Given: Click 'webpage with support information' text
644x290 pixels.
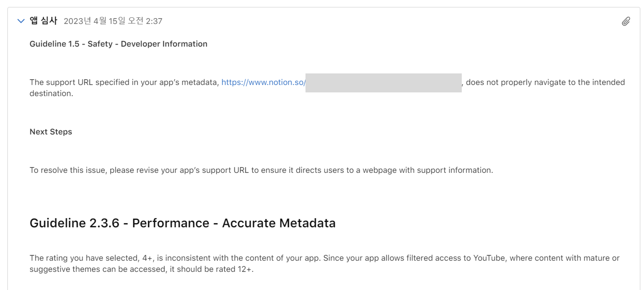Looking at the screenshot, I should pyautogui.click(x=428, y=170).
